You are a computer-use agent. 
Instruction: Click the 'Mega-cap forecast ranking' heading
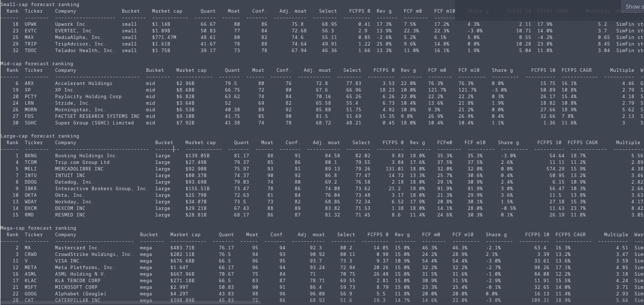pos(38,228)
